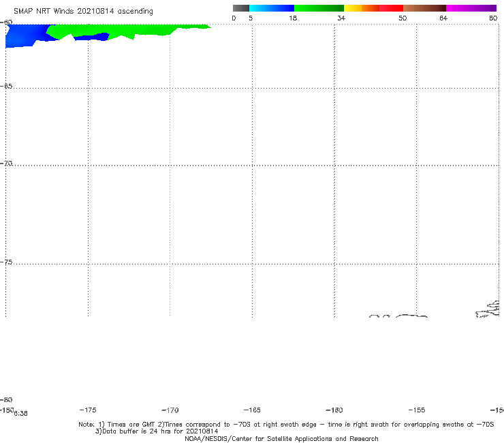Click longitude label '-165'
The height and width of the screenshot is (443, 504).
coord(252,410)
